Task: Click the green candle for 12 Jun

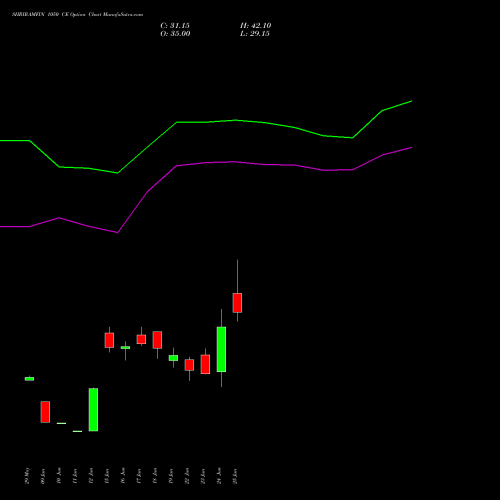Action: pos(93,410)
